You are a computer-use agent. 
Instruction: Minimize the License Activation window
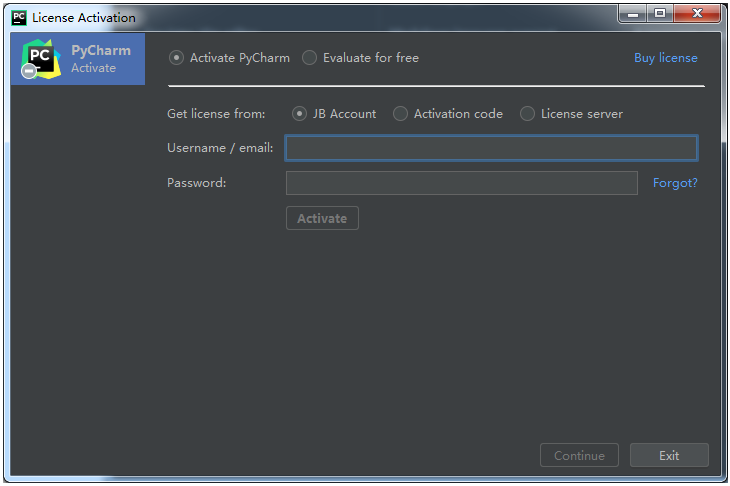point(633,14)
